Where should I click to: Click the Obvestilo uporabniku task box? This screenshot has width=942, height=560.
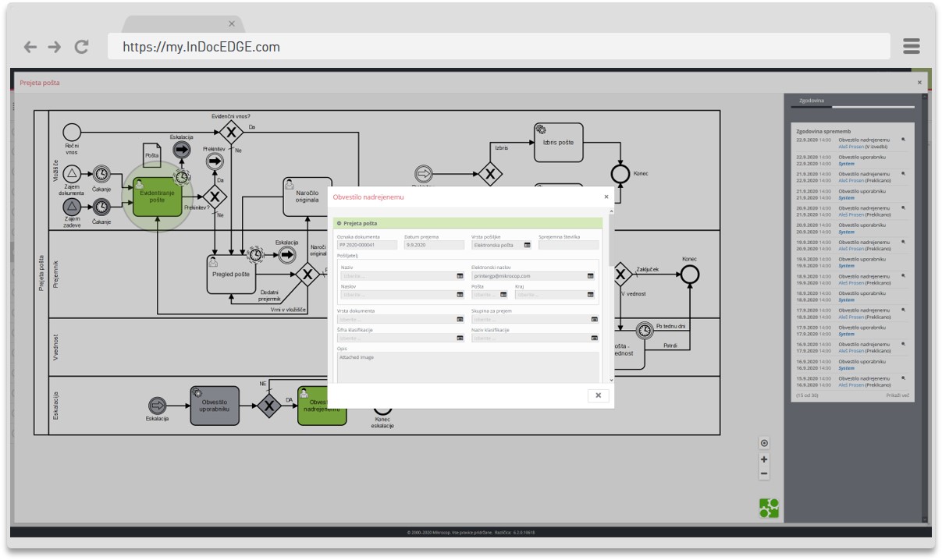tap(215, 406)
